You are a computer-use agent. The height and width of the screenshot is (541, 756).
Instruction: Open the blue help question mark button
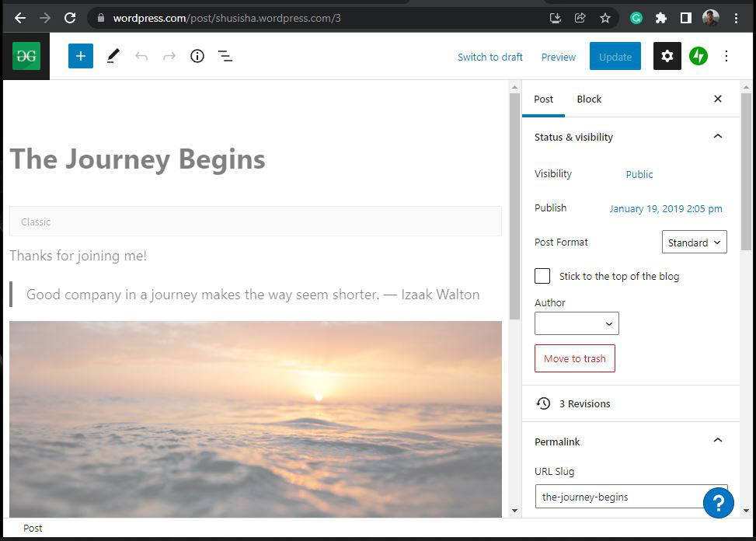tap(719, 502)
